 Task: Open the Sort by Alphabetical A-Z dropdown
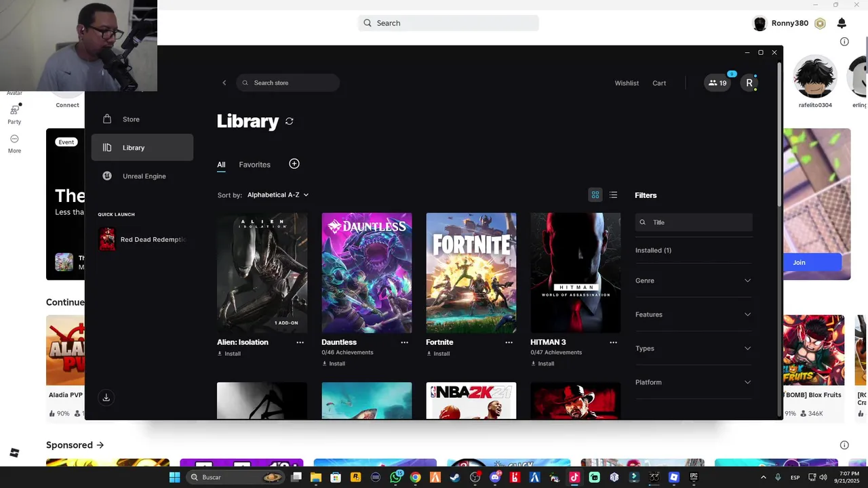(278, 195)
